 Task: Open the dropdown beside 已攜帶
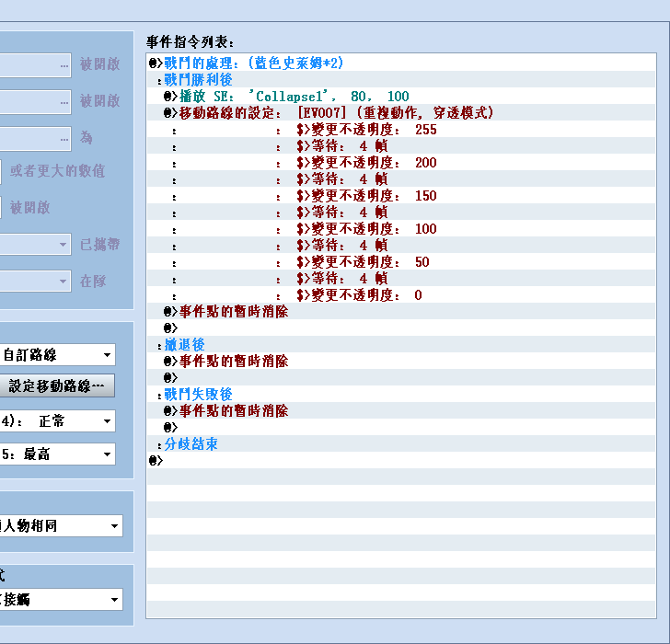coord(36,245)
